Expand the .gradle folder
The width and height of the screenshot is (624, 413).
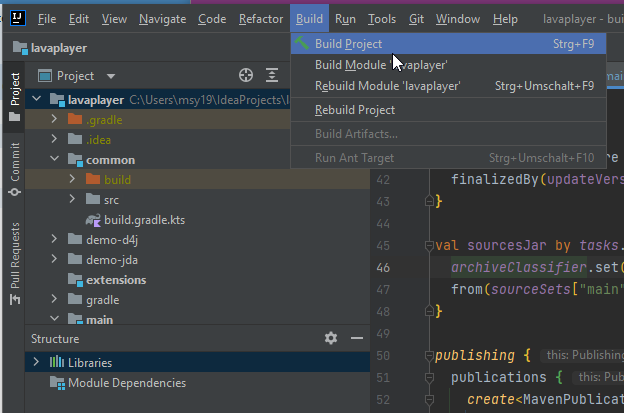(x=55, y=120)
